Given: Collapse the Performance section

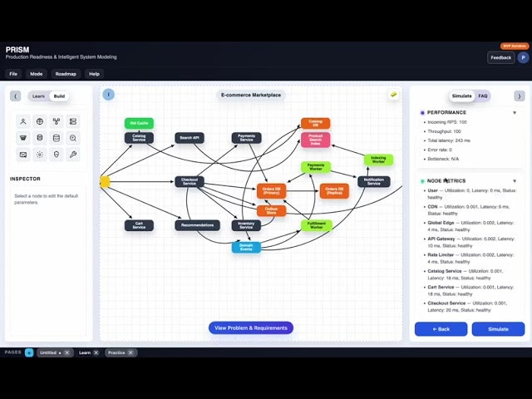Looking at the screenshot, I should tap(514, 112).
